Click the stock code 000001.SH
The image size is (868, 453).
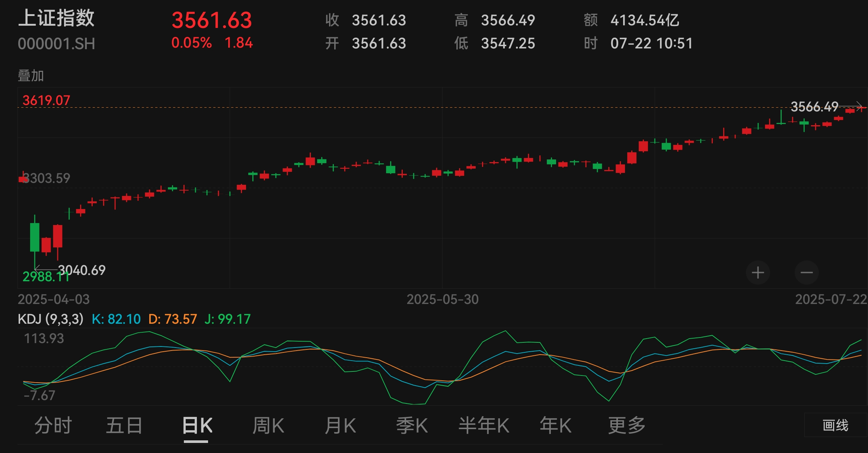tap(57, 44)
